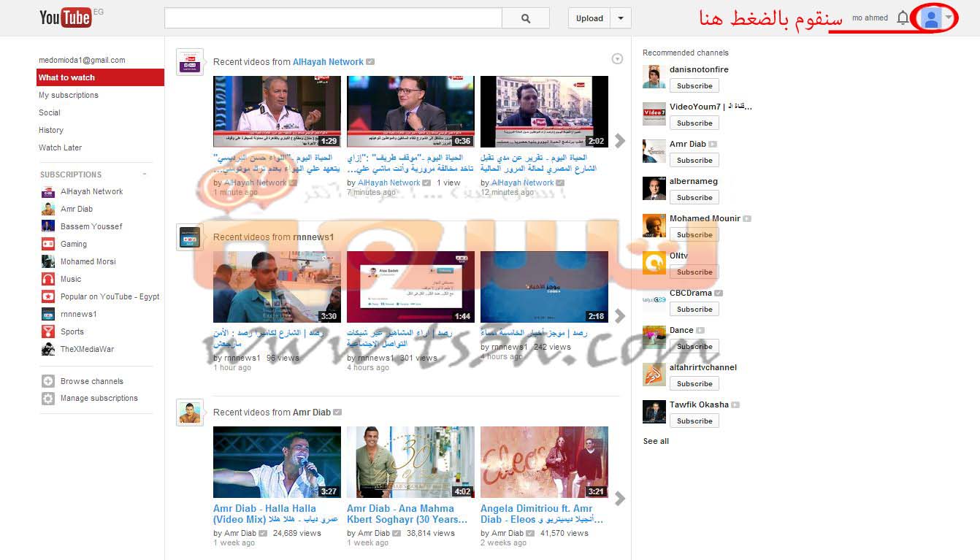The image size is (980, 560).
Task: Open rnnnews1 feed channel avatar
Action: (190, 237)
